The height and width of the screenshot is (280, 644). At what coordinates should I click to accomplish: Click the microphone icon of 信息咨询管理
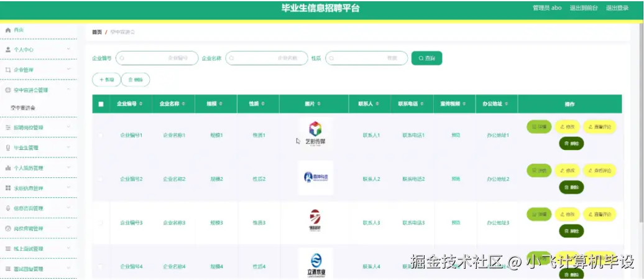coord(8,208)
